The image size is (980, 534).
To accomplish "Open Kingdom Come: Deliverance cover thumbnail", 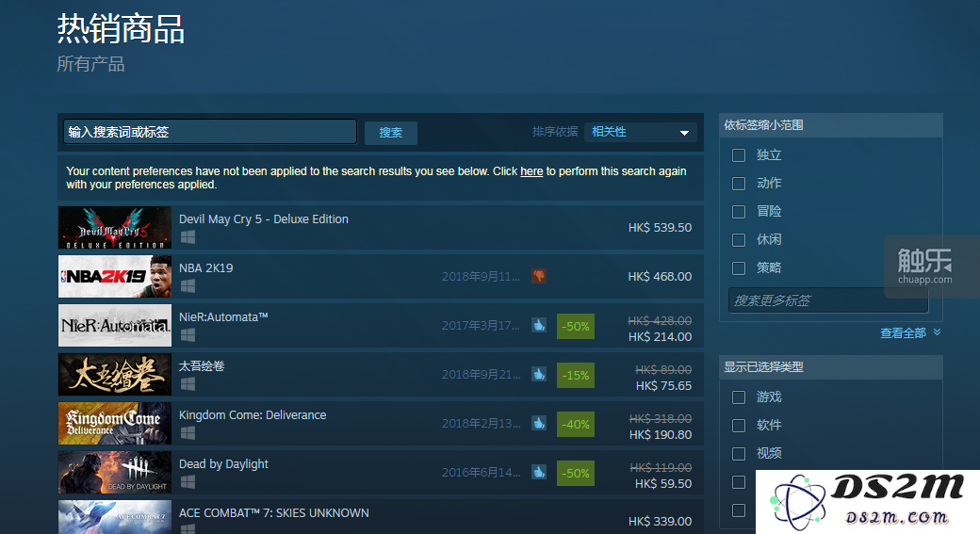I will click(x=114, y=424).
